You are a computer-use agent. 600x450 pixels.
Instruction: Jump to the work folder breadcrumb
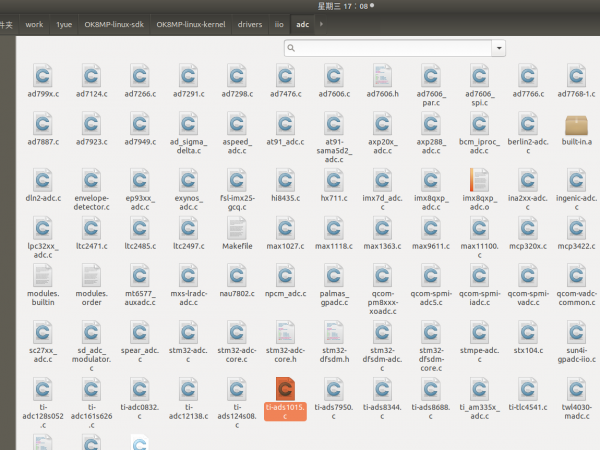pyautogui.click(x=34, y=23)
